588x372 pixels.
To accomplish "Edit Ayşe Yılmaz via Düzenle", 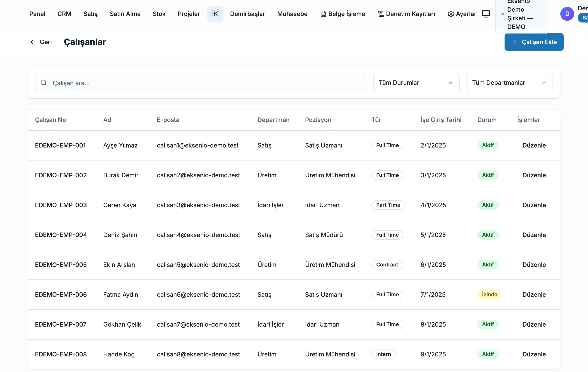I will tap(534, 145).
